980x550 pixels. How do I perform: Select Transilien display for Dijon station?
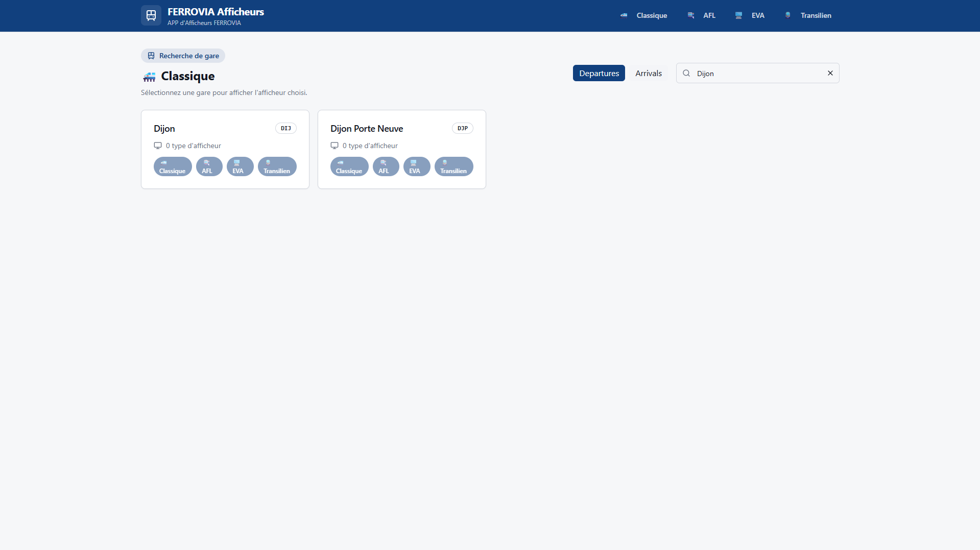click(277, 166)
